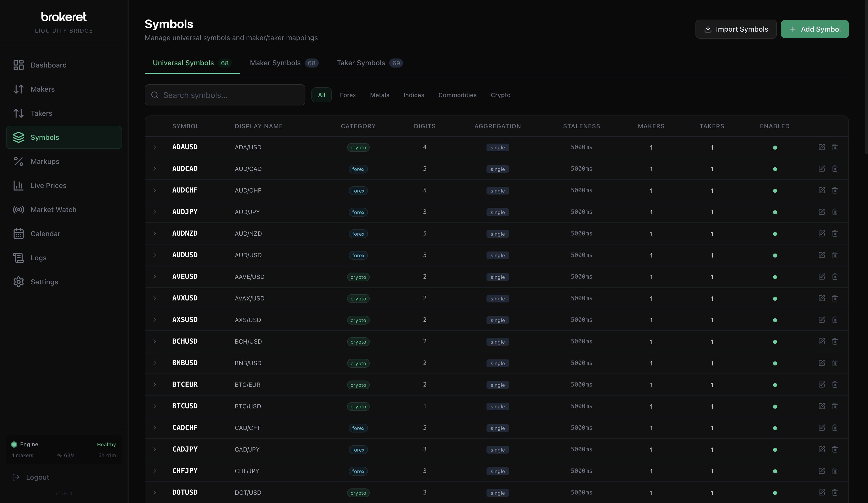
Task: Expand the AUDNZD row details
Action: pos(155,233)
